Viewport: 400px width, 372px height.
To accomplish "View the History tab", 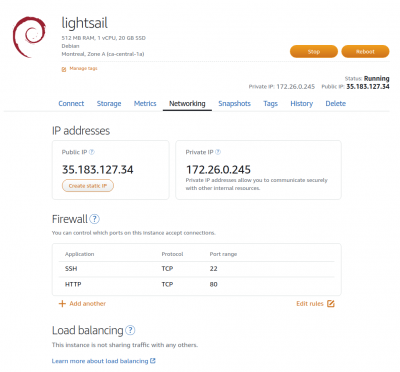I will pyautogui.click(x=302, y=104).
